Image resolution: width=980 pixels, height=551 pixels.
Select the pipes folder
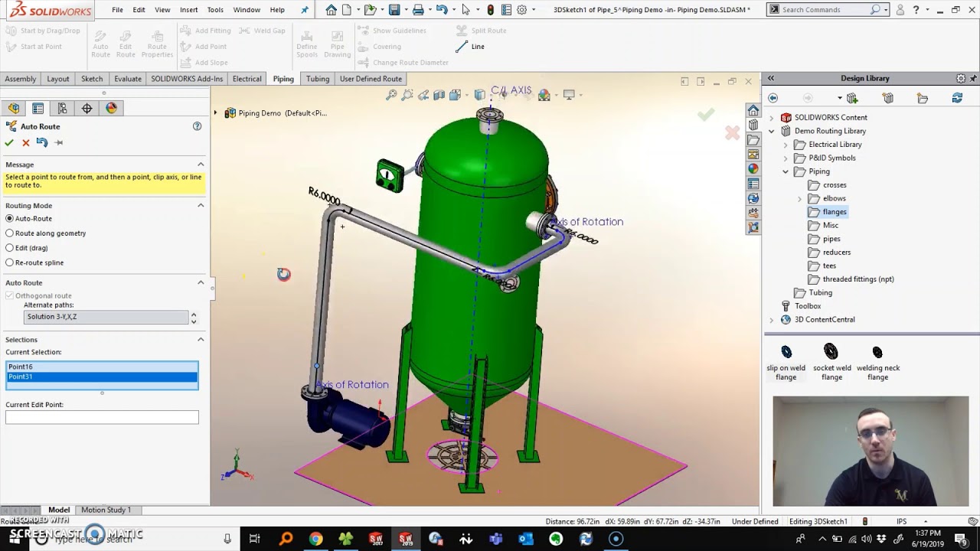(x=831, y=239)
